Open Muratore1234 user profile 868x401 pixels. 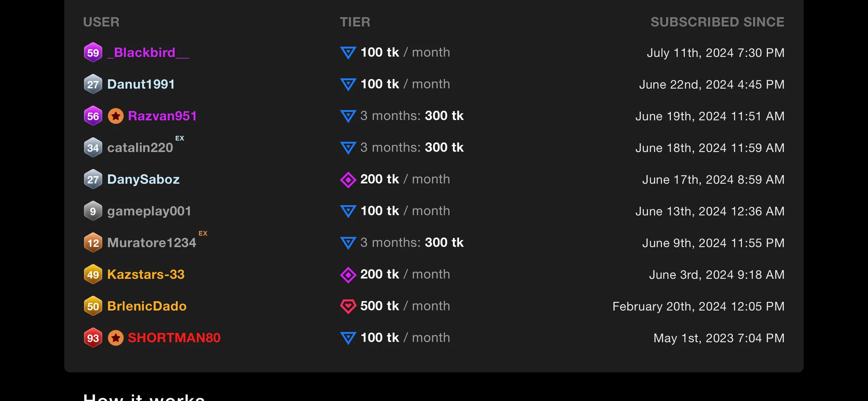(x=151, y=243)
